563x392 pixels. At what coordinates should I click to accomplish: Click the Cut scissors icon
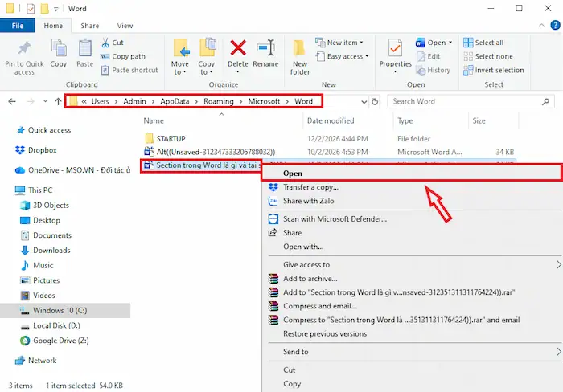point(105,43)
